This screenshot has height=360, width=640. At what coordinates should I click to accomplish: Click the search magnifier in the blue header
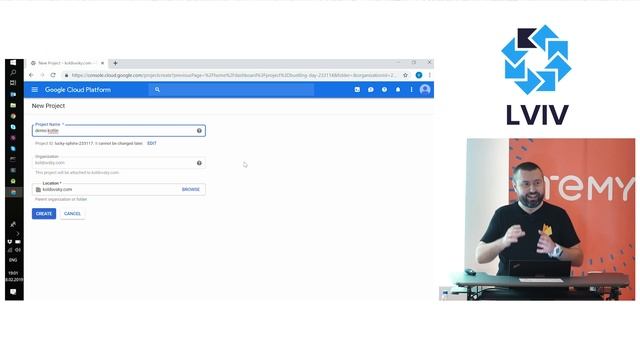pos(157,89)
